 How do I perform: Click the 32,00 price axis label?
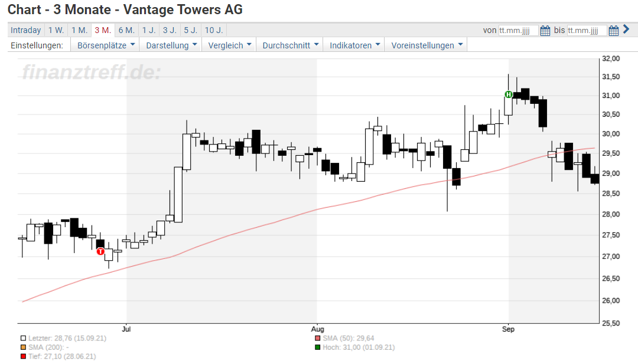[611, 58]
